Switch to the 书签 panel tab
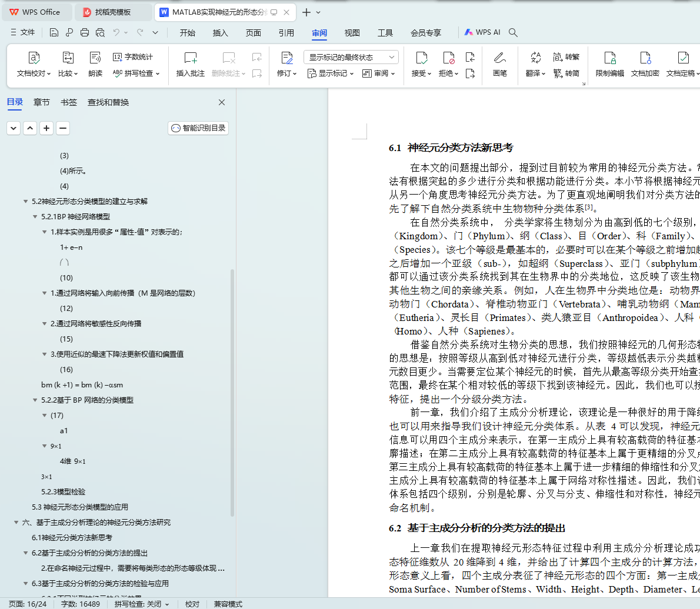 [69, 103]
